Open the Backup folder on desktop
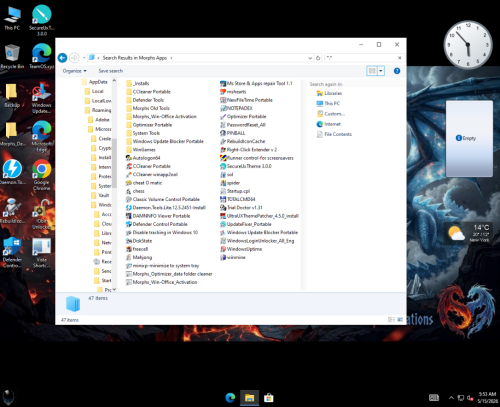The image size is (500, 407). tap(12, 95)
